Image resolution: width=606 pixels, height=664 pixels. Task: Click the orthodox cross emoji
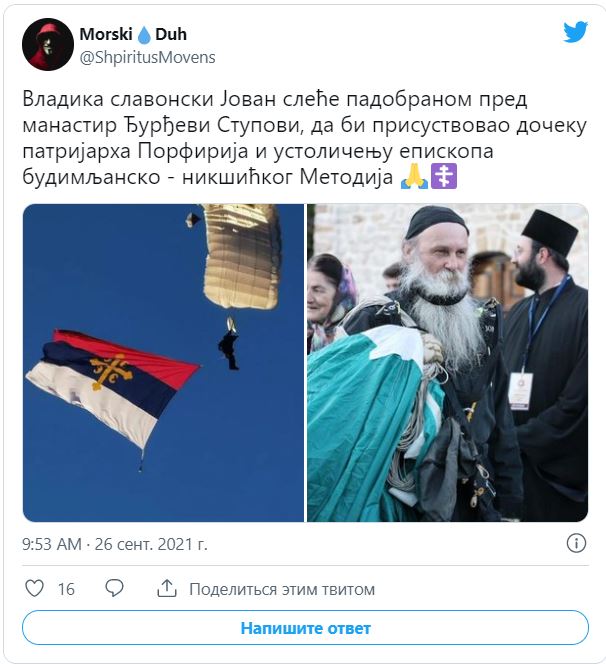point(443,176)
